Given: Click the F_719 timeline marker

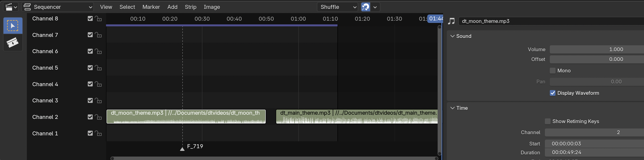Looking at the screenshot, I should [182, 149].
